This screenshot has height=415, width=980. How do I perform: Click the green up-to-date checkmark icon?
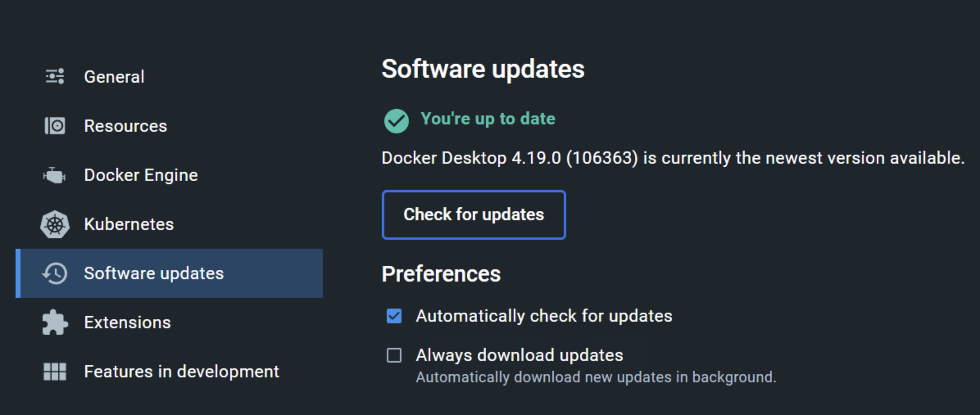point(396,121)
